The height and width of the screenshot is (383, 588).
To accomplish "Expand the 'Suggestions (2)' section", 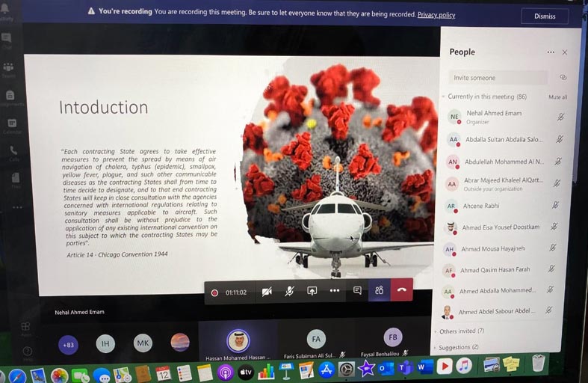I will tap(458, 347).
